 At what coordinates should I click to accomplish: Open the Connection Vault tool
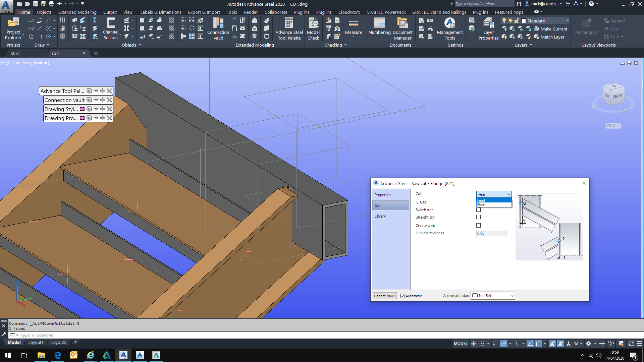click(x=218, y=28)
